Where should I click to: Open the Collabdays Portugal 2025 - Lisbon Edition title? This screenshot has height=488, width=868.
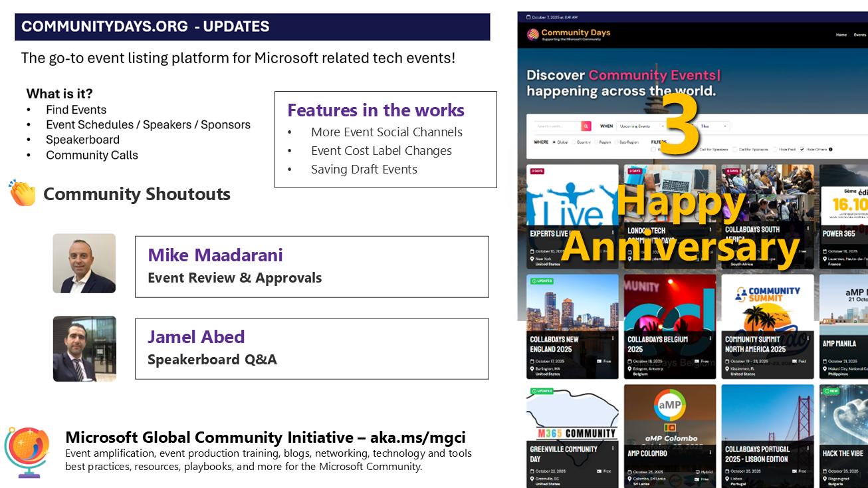758,453
